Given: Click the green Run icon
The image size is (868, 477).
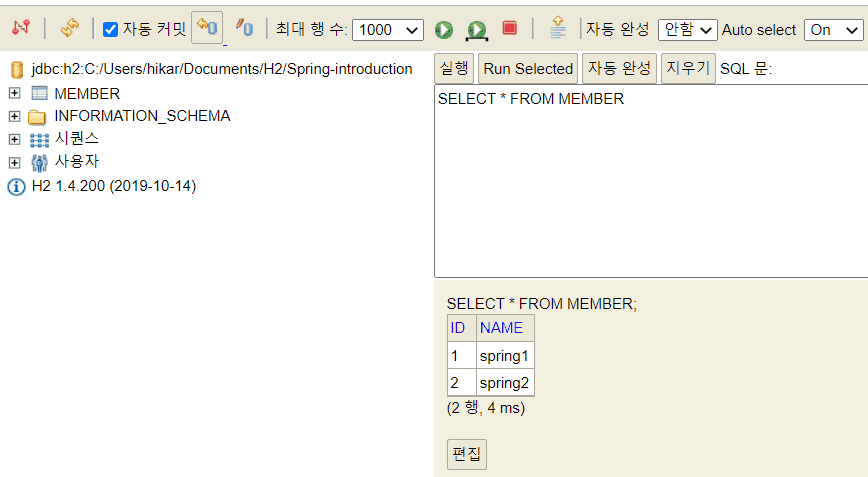Looking at the screenshot, I should tap(443, 29).
